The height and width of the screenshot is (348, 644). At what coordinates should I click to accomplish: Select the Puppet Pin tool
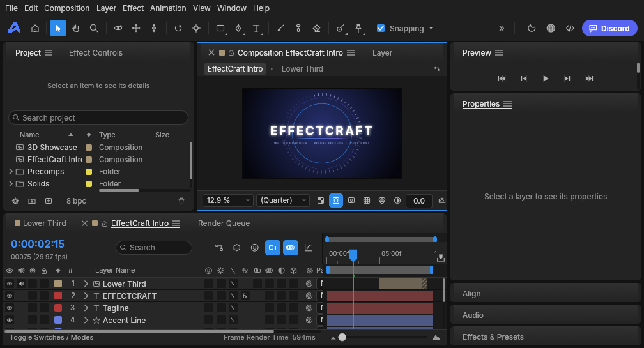tap(358, 28)
